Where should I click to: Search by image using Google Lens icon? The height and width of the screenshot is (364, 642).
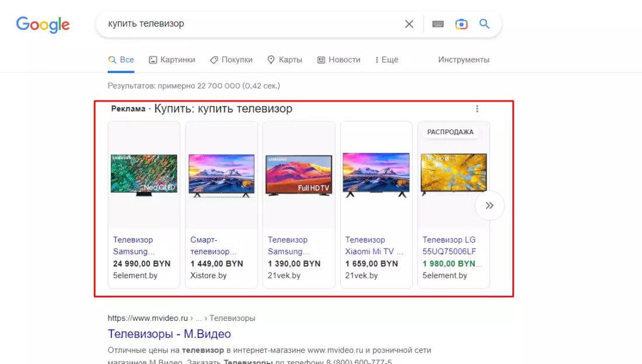(462, 24)
